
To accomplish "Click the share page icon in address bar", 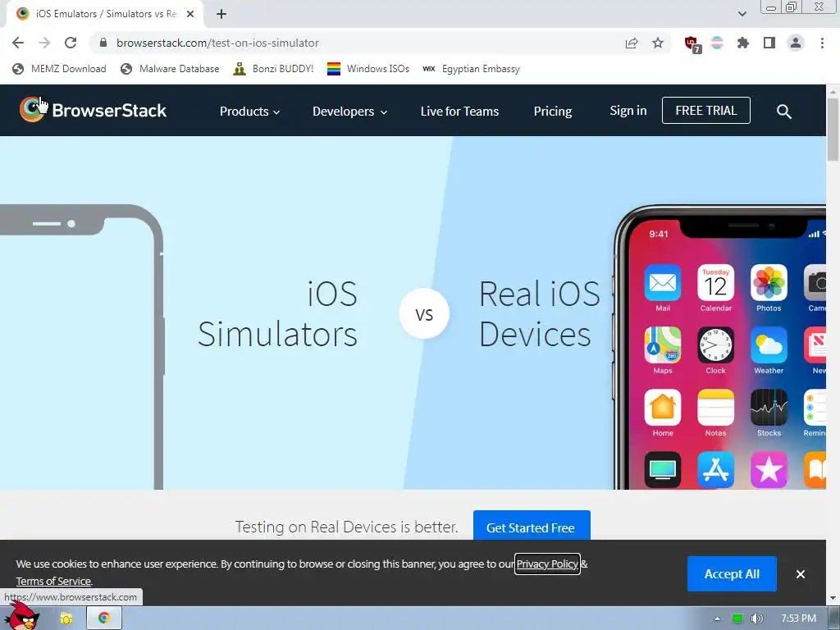I will 632,43.
